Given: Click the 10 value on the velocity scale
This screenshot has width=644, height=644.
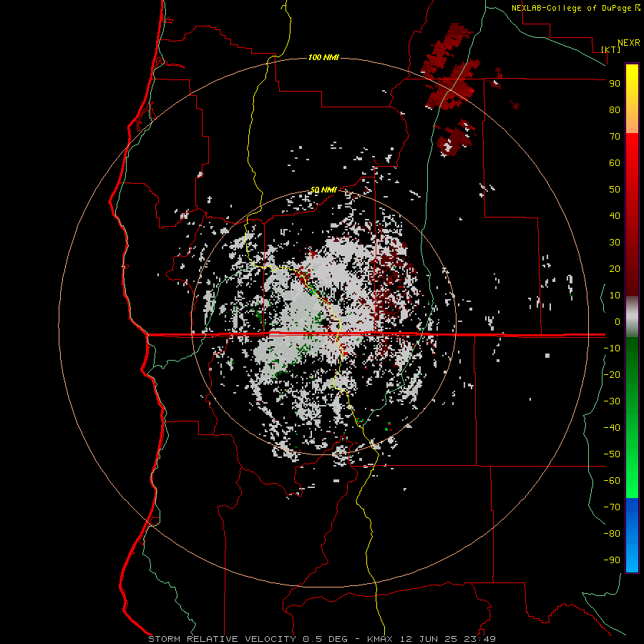Looking at the screenshot, I should point(615,296).
